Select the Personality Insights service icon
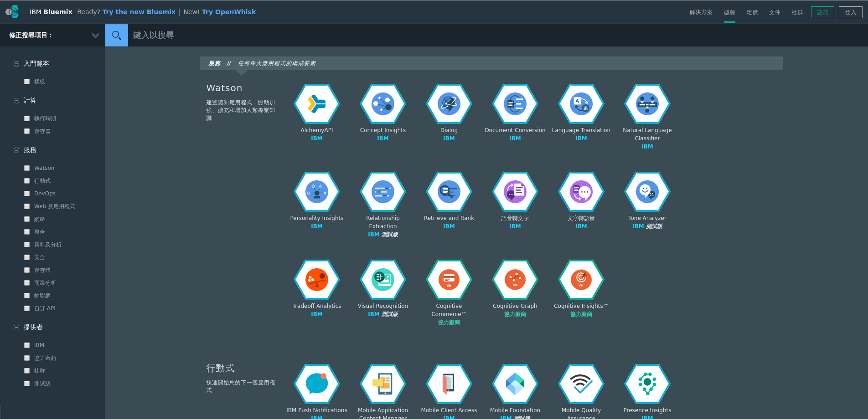868x419 pixels. (317, 192)
